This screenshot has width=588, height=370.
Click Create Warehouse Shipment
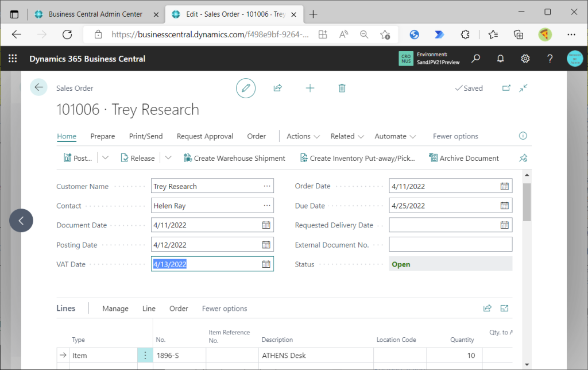tap(234, 158)
